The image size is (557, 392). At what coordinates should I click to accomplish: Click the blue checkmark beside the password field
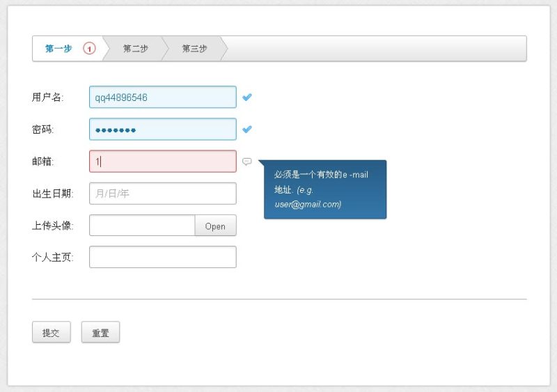point(247,130)
